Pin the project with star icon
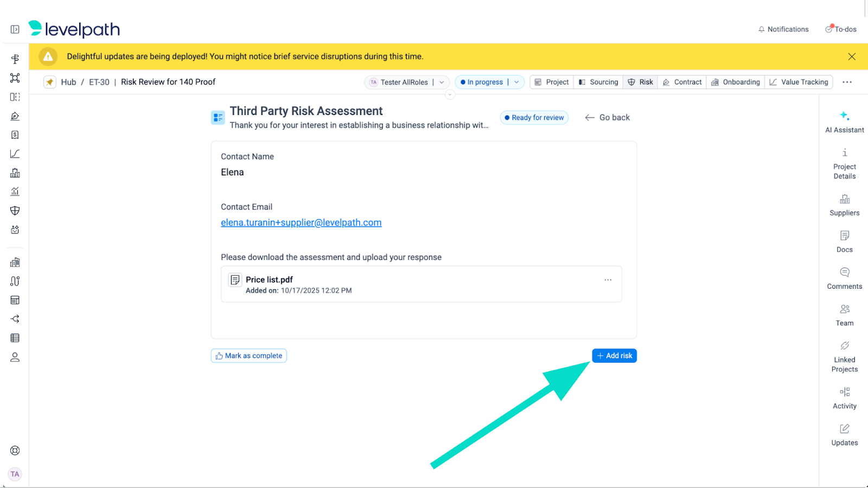The image size is (868, 488). 50,82
